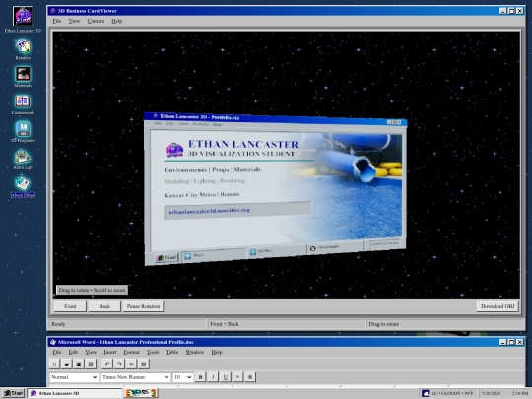This screenshot has width=532, height=399.
Task: Open File menu in 3D Business Card Viewer
Action: [x=57, y=21]
